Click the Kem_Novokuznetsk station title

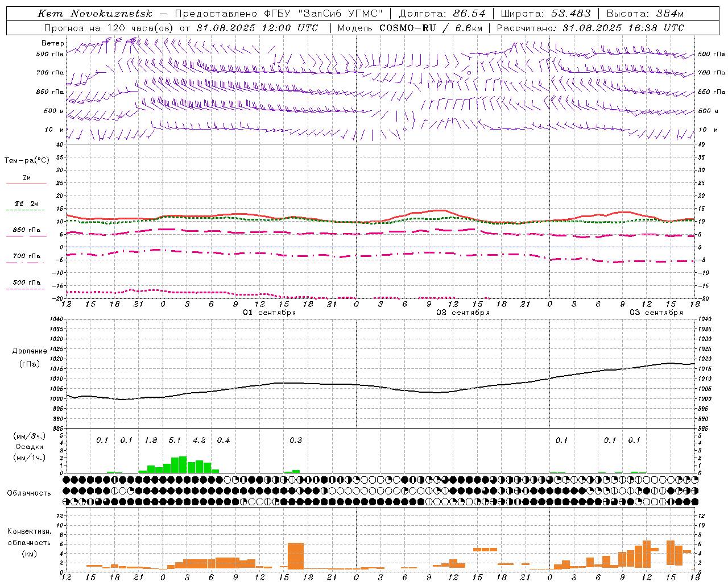pyautogui.click(x=95, y=14)
